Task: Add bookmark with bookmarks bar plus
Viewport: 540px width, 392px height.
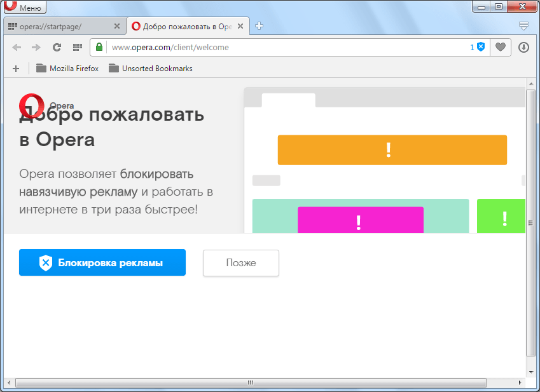Action: click(x=16, y=69)
